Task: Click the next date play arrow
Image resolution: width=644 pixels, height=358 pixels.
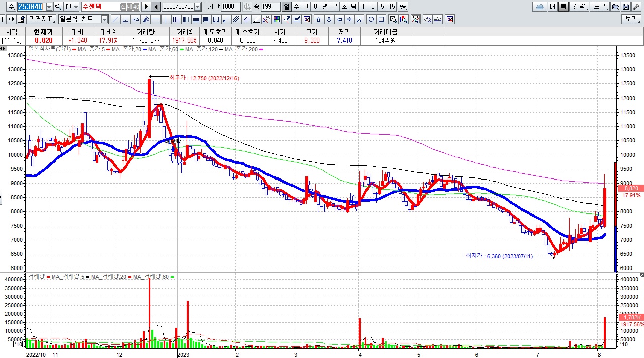Action: click(x=146, y=7)
